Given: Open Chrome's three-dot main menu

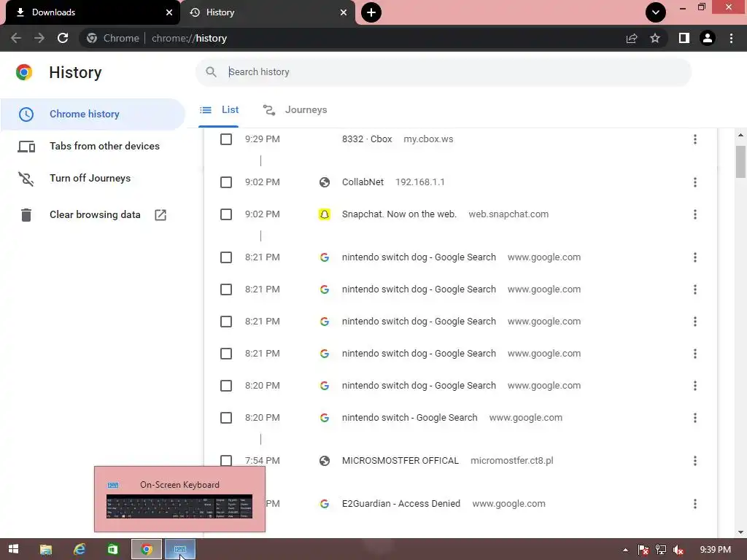Looking at the screenshot, I should click(x=731, y=38).
